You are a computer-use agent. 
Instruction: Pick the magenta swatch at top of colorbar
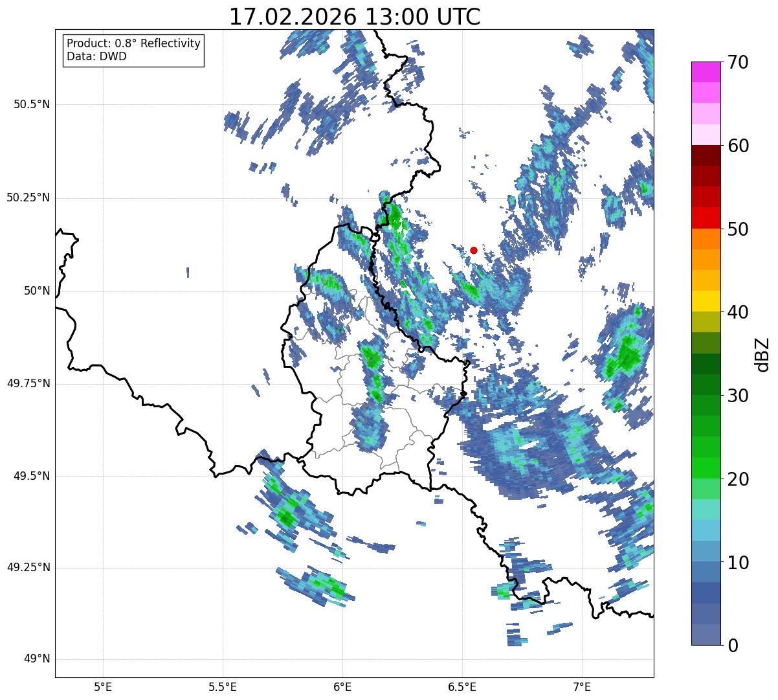706,72
